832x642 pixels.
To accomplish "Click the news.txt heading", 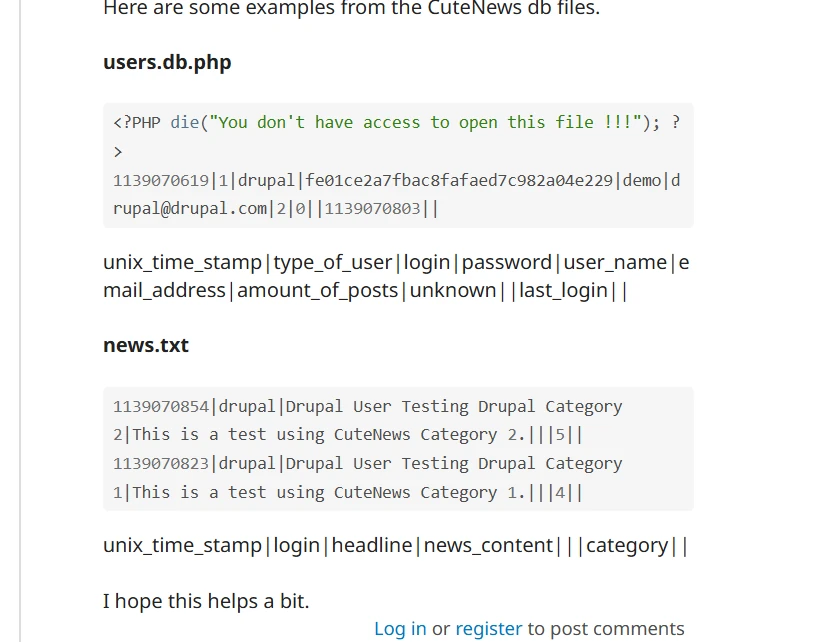I will (146, 345).
